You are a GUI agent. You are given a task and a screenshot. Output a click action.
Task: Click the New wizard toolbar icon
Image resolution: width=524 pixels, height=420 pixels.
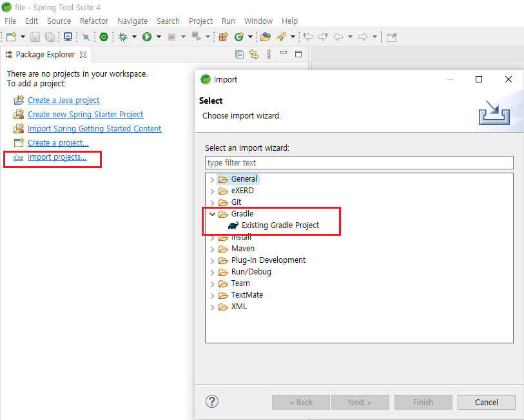tap(11, 37)
